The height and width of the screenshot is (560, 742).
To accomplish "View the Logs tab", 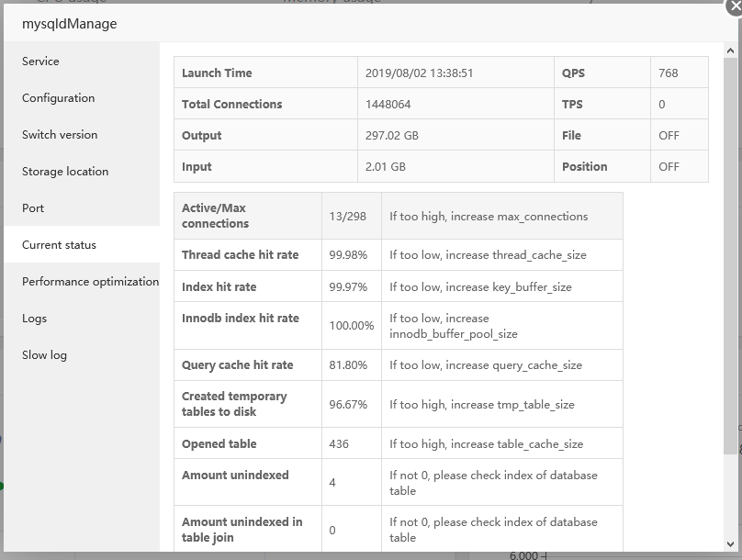I will 34,319.
